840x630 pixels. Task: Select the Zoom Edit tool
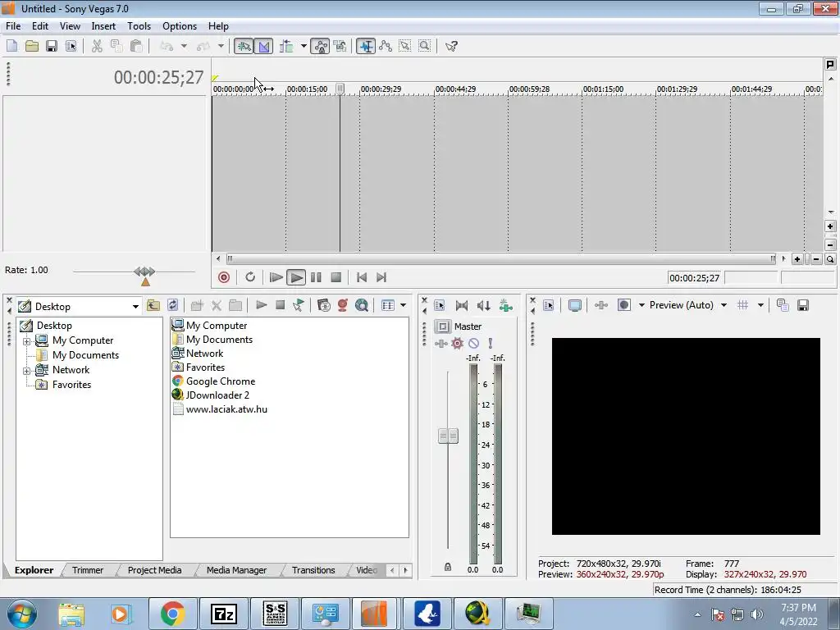[425, 46]
